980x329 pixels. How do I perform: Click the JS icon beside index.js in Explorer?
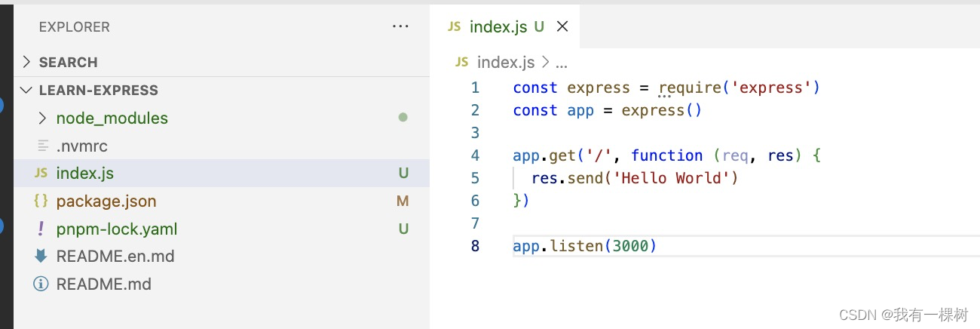click(41, 174)
